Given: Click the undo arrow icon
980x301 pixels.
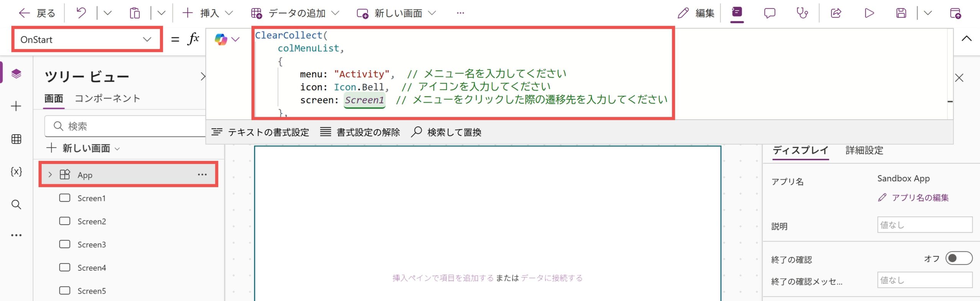Looking at the screenshot, I should pos(81,13).
